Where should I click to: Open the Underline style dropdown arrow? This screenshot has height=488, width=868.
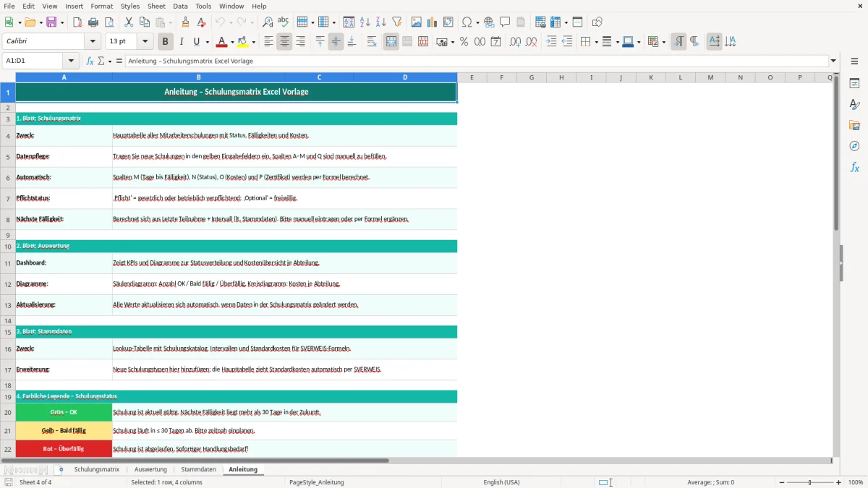coord(206,42)
